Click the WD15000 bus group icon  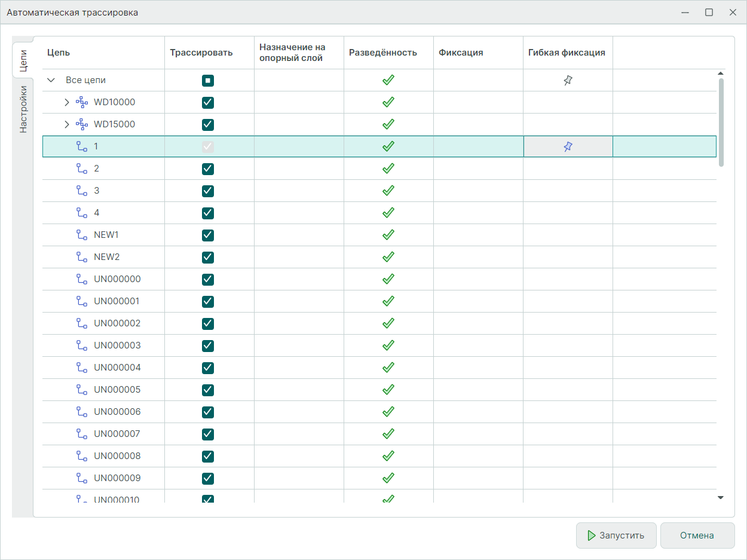click(x=82, y=124)
